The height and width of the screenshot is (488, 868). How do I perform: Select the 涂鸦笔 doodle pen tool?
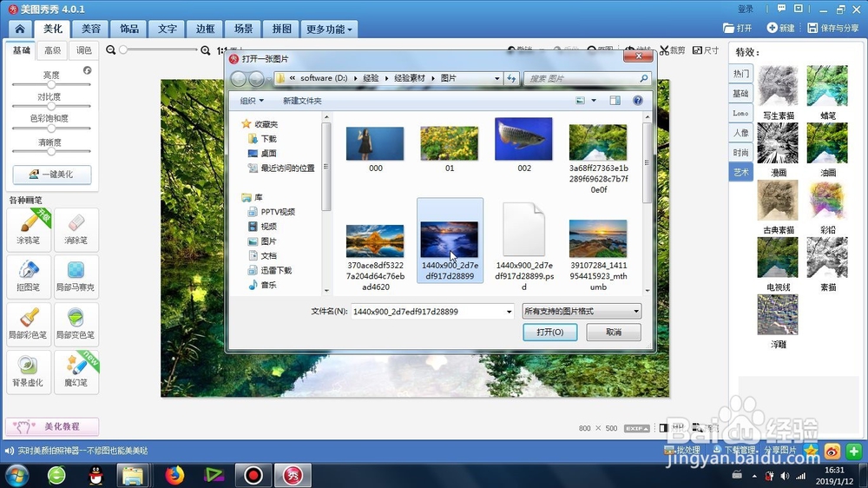[x=29, y=229]
